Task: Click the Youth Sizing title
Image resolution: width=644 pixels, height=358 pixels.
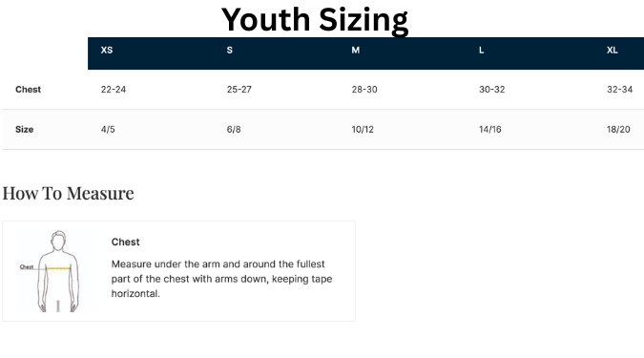Action: coord(315,20)
